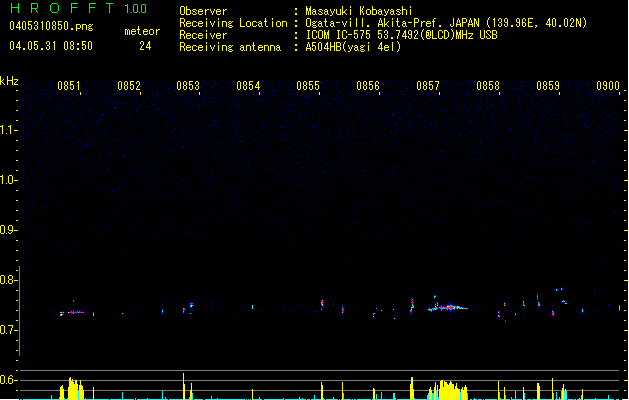The width and height of the screenshot is (629, 400).
Task: Click time marker 0858
Action: pos(488,86)
